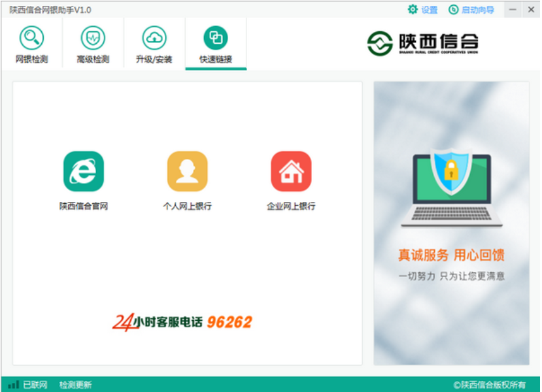Open the 网银检测 (online banking detection) tool
The image size is (542, 392).
point(31,43)
